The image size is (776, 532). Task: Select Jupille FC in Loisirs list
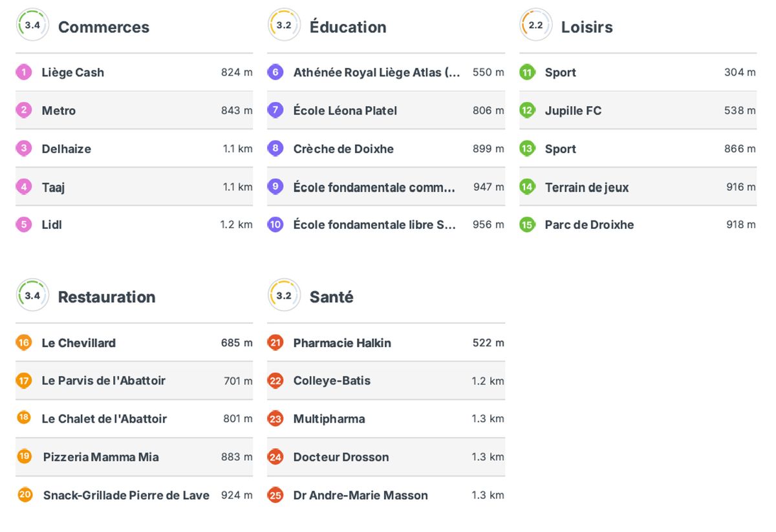(573, 111)
